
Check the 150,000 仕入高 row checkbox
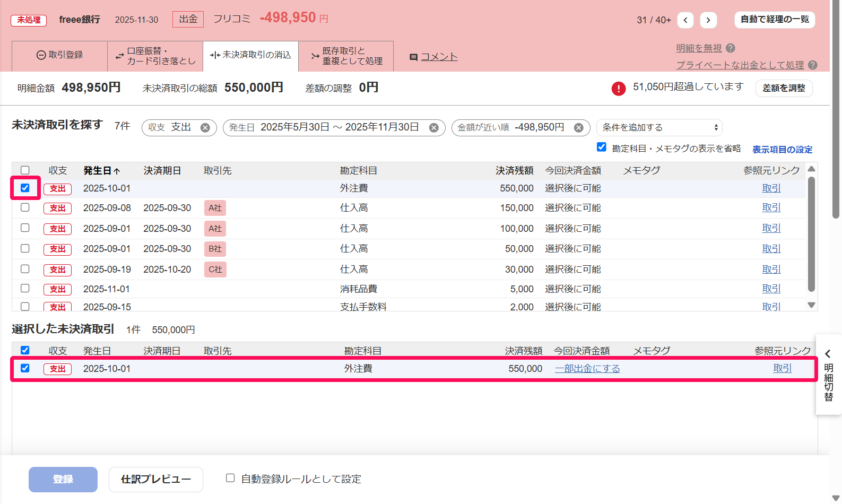coord(25,207)
